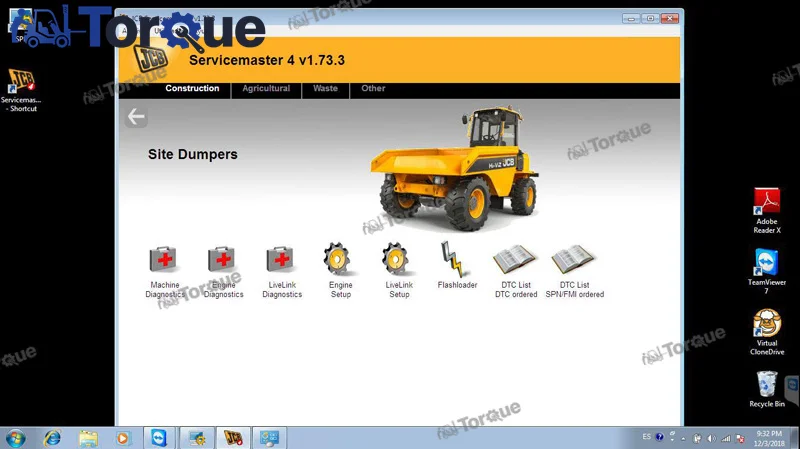The image size is (800, 449).
Task: Open Windows Media Player taskbar icon
Action: [122, 438]
